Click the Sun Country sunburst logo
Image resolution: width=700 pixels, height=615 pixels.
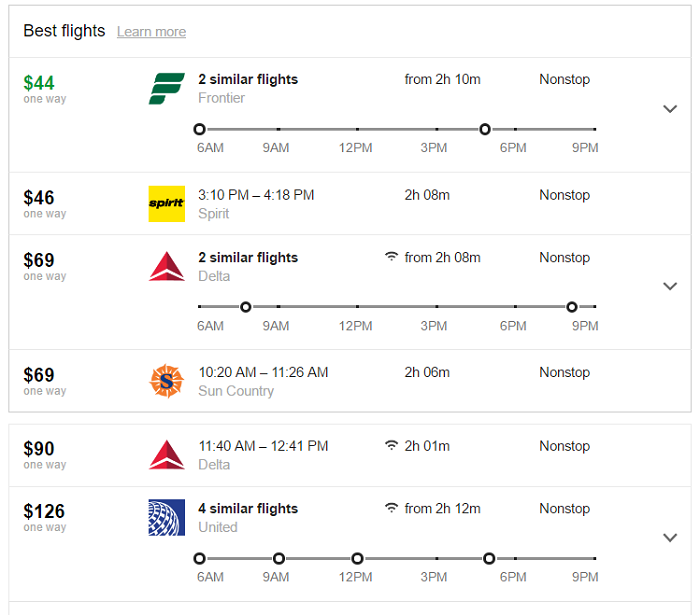point(167,381)
